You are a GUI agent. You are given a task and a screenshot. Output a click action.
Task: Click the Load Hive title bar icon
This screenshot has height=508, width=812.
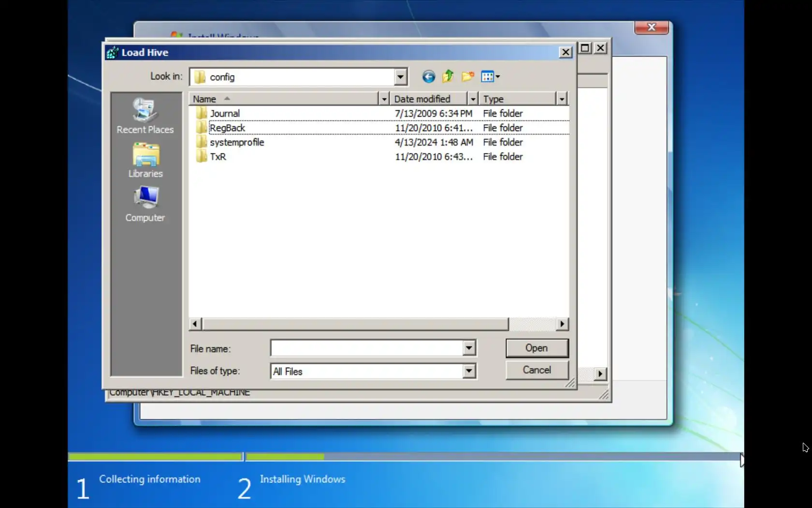coord(113,52)
